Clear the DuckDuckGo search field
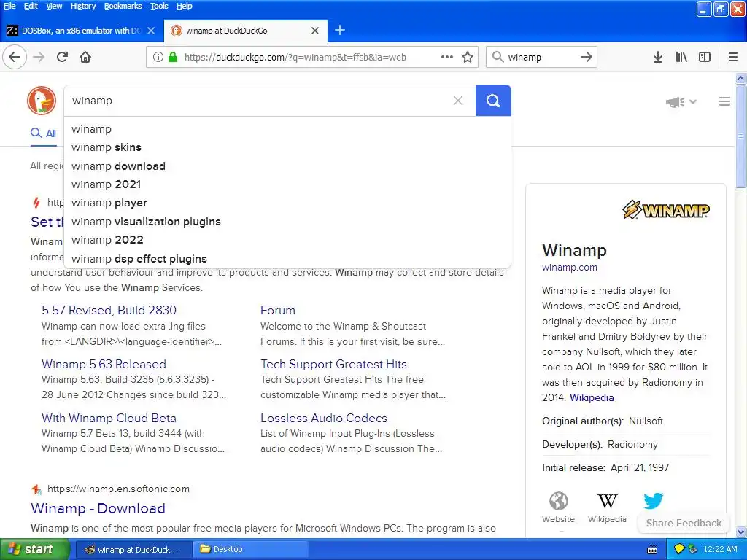 click(x=458, y=101)
